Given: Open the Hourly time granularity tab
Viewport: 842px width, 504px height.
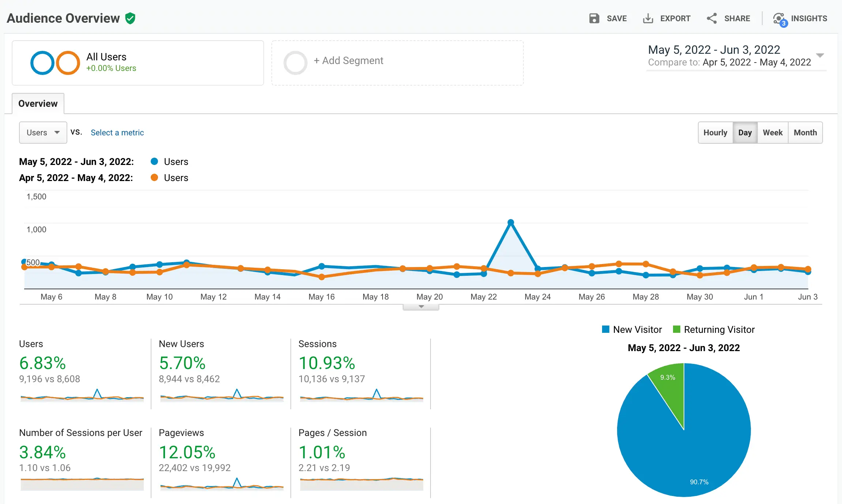Looking at the screenshot, I should pos(715,133).
